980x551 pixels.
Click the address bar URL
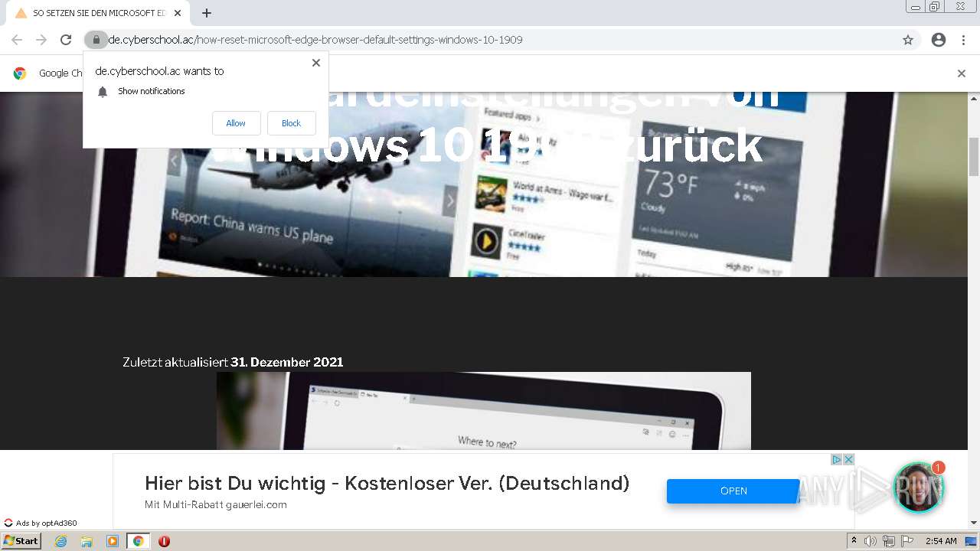(x=315, y=40)
